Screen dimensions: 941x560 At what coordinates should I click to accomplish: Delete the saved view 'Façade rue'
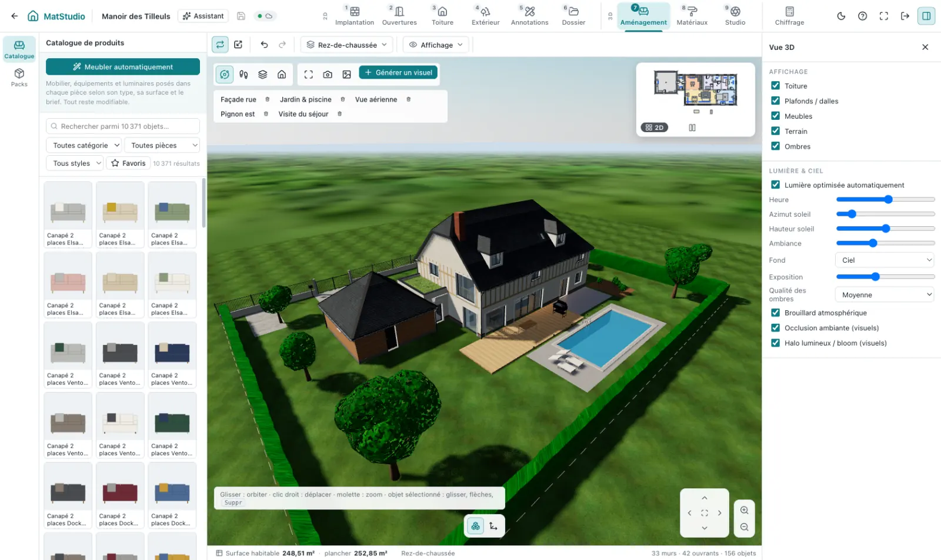pyautogui.click(x=268, y=99)
